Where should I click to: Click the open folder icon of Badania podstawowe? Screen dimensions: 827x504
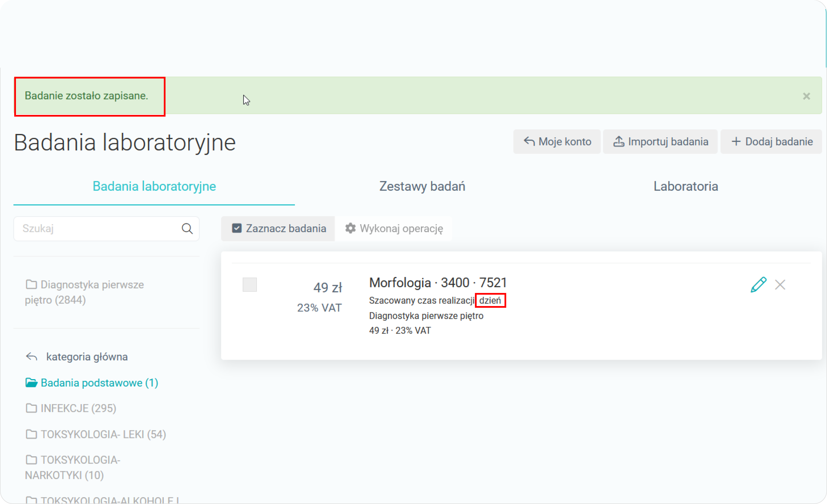(x=31, y=383)
